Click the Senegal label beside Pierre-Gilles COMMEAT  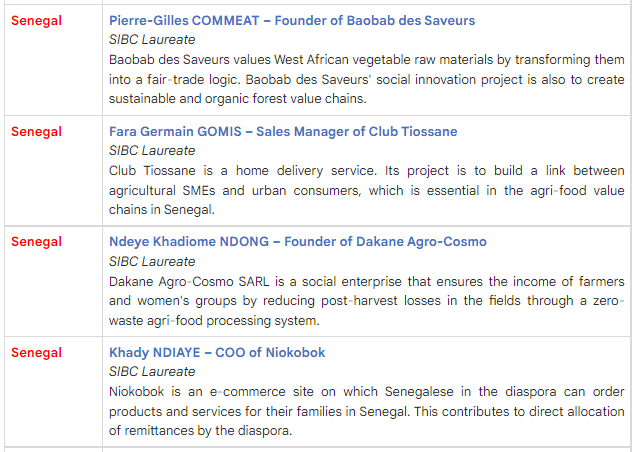point(36,21)
